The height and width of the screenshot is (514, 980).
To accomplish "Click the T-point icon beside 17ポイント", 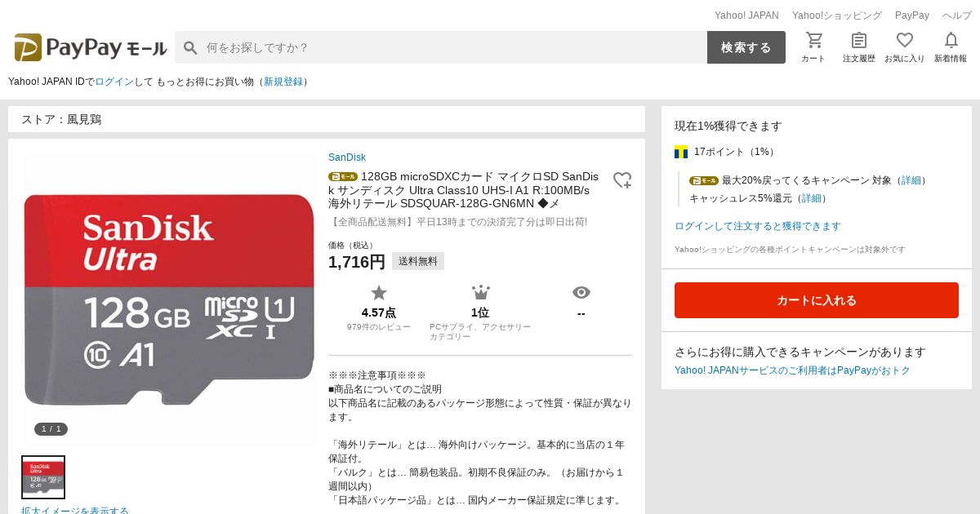I will pos(681,152).
